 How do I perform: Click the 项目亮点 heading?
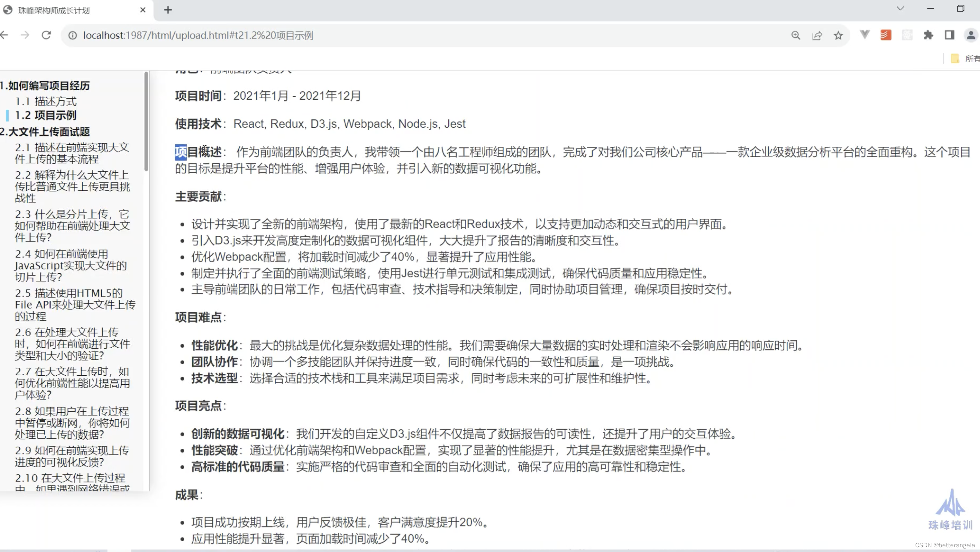pos(198,405)
